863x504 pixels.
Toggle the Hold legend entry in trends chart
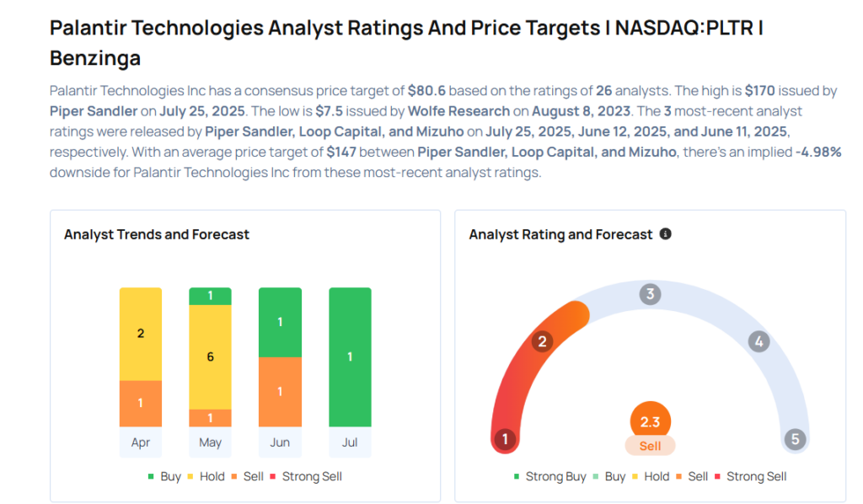tap(206, 476)
